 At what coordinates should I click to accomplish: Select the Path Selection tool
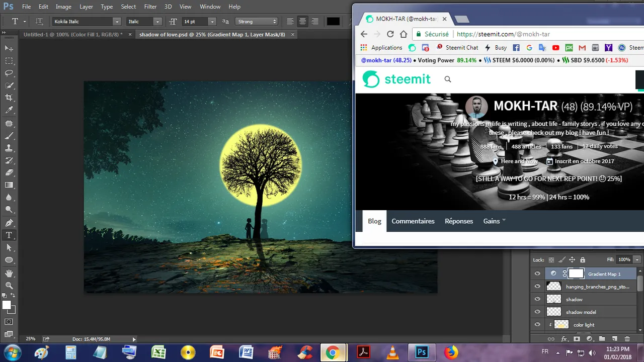(x=9, y=247)
